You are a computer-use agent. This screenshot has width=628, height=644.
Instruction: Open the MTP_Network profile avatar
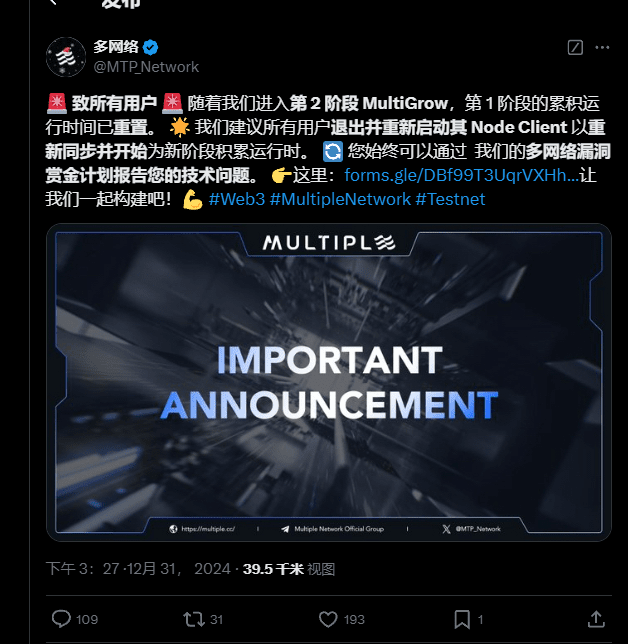pos(66,57)
